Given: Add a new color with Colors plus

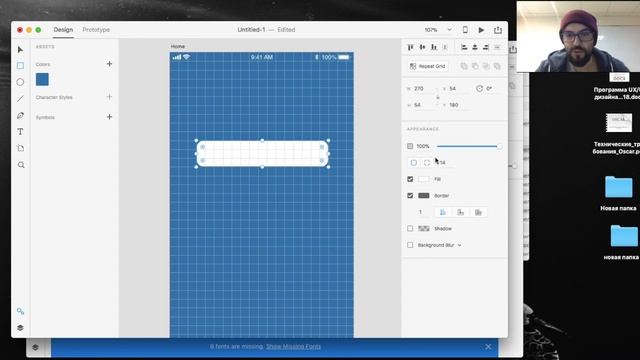Looking at the screenshot, I should coord(109,64).
